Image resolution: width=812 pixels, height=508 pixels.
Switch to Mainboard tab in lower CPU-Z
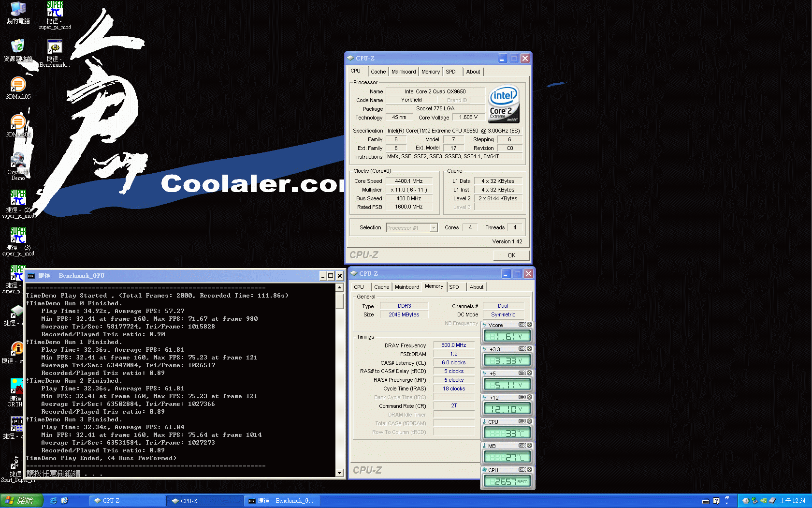[x=407, y=287]
